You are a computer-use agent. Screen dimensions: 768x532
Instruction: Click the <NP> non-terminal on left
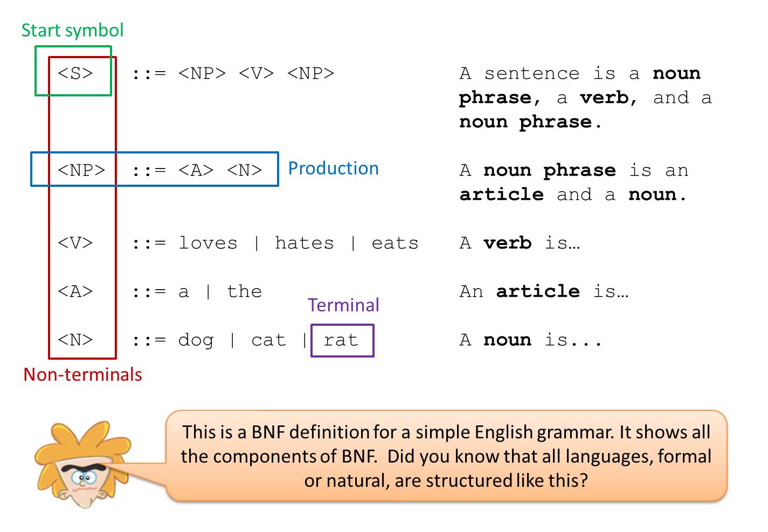pos(81,170)
